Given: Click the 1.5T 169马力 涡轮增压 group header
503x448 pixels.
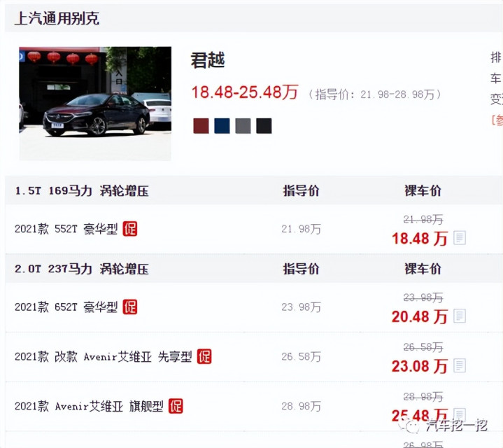Looking at the screenshot, I should coord(82,191).
